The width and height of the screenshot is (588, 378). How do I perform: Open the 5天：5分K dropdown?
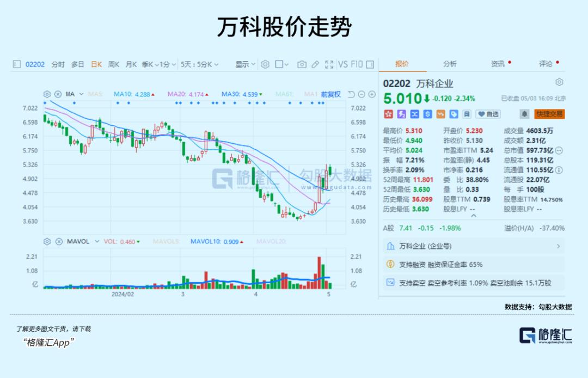199,64
